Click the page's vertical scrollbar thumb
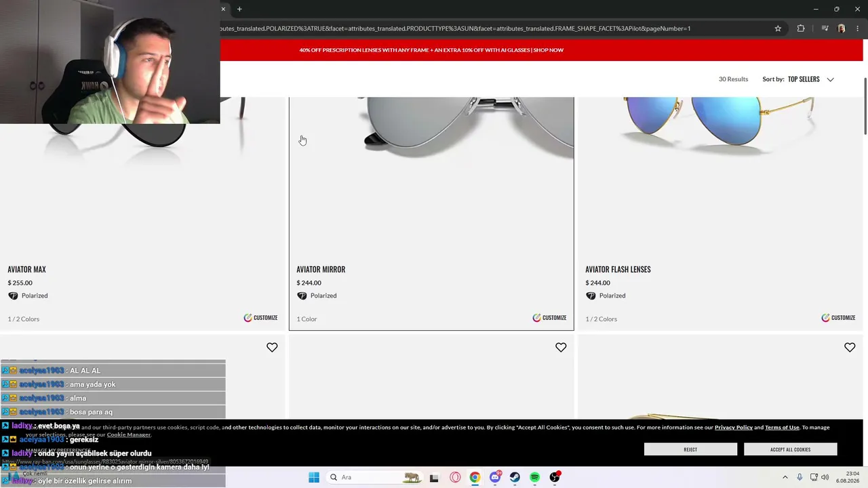Viewport: 868px width, 488px height. pyautogui.click(x=865, y=106)
